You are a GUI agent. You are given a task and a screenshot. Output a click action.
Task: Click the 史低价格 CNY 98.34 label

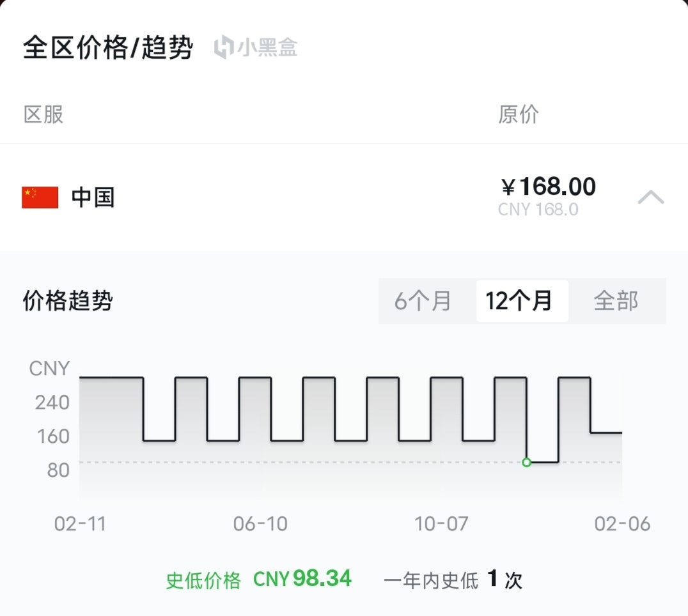259,580
